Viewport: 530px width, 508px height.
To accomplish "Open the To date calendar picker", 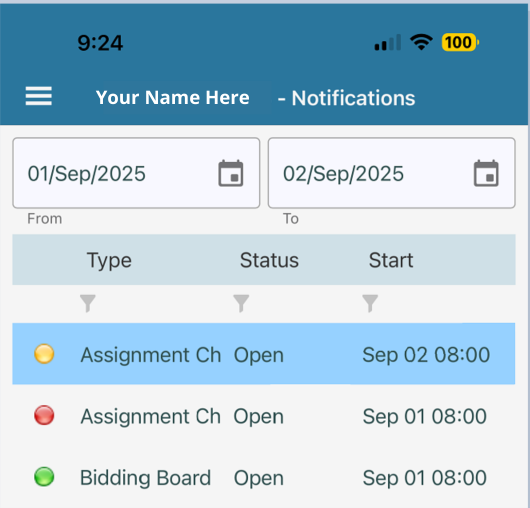I will point(486,173).
